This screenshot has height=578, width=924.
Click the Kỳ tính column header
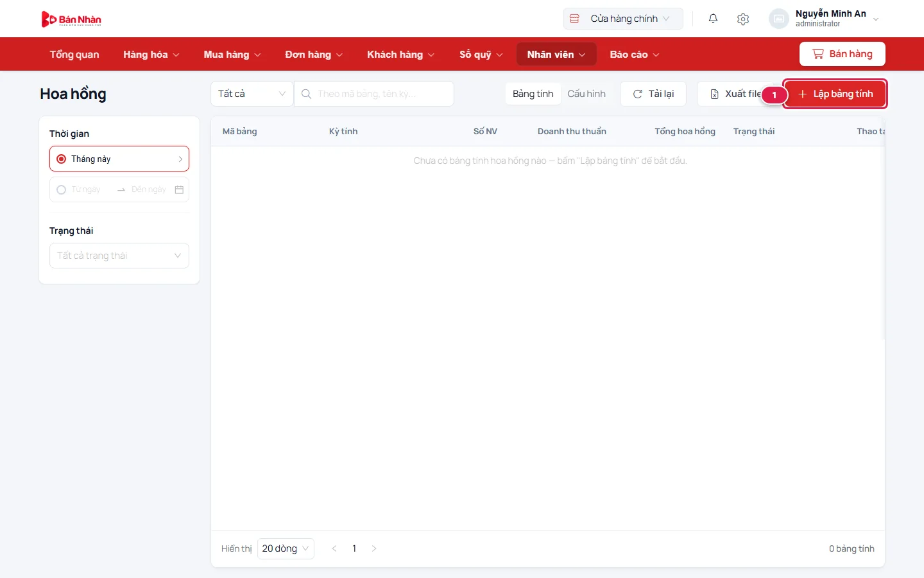point(343,131)
